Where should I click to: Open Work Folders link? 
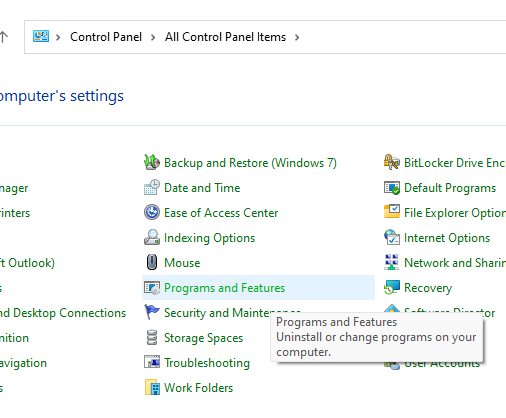[198, 388]
